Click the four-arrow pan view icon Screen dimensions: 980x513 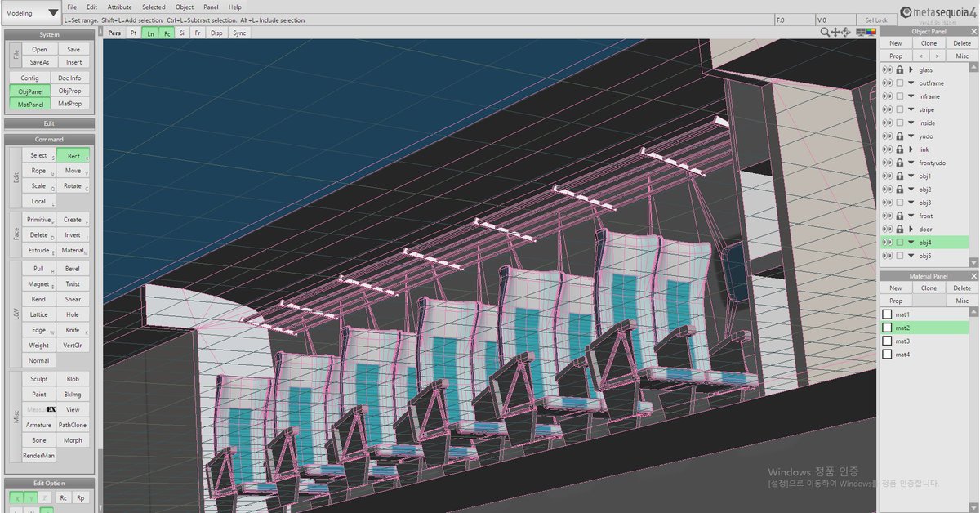837,33
